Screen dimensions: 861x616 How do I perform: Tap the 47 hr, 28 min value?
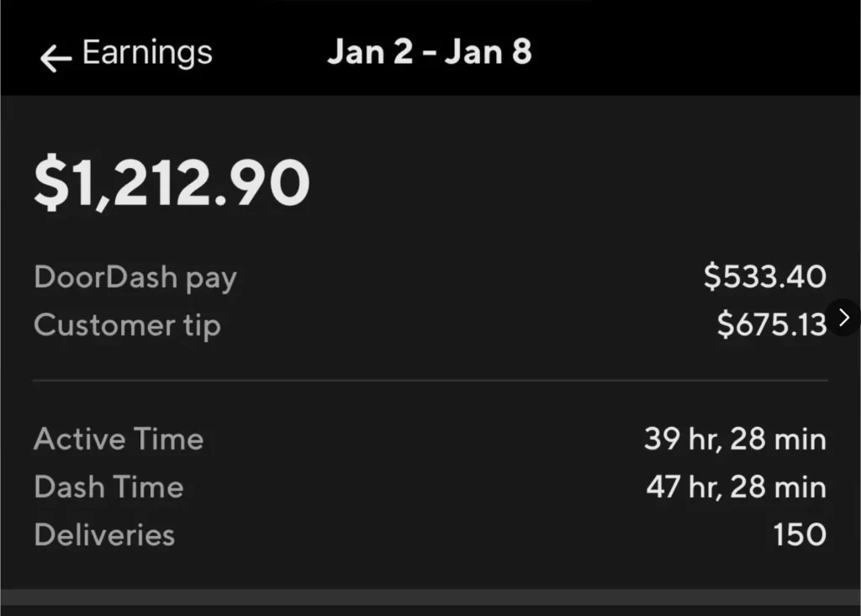[737, 487]
